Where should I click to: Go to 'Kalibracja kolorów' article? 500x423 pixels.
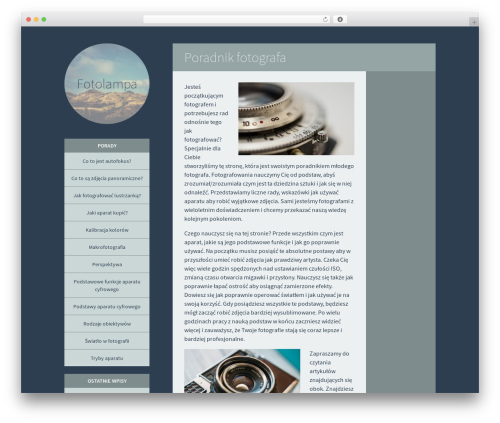tap(107, 230)
